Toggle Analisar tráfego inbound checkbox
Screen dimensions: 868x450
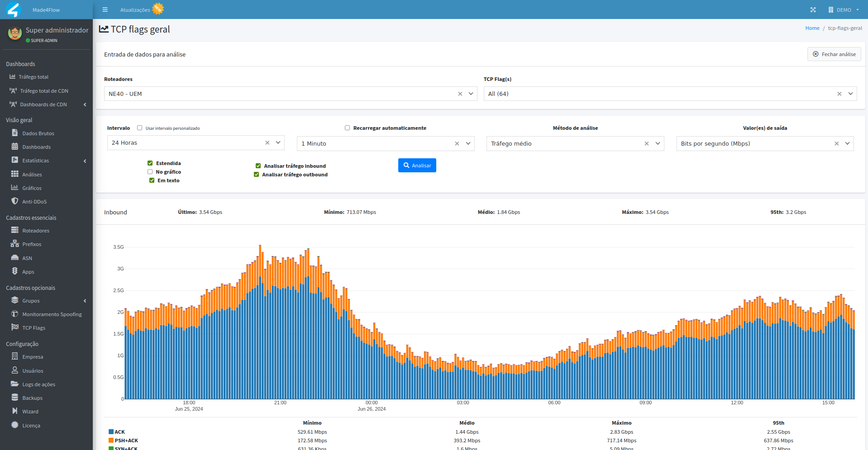point(258,166)
